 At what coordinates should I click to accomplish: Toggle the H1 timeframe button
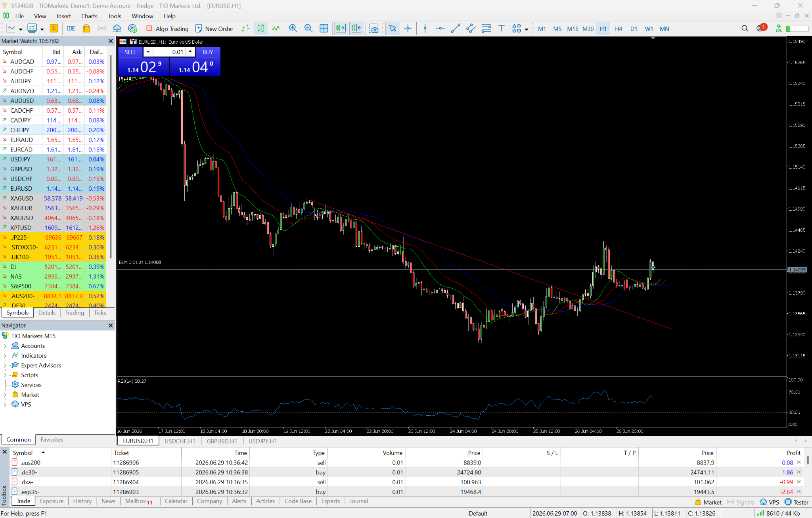(x=603, y=29)
